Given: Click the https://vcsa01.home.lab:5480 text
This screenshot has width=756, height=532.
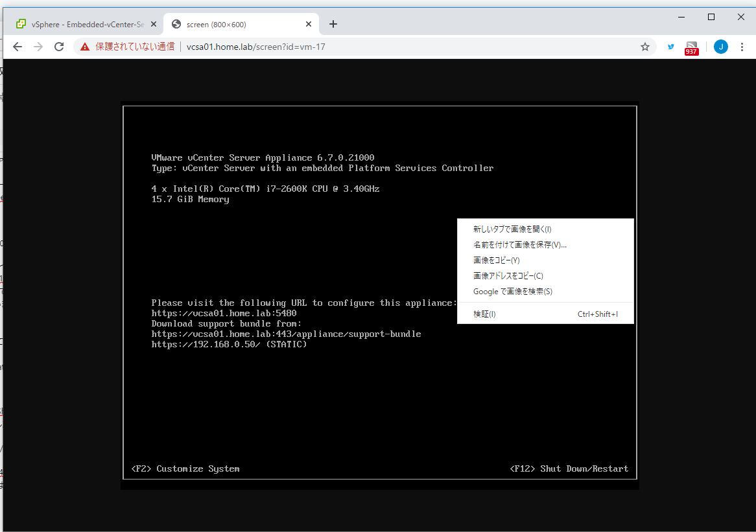Looking at the screenshot, I should point(224,313).
